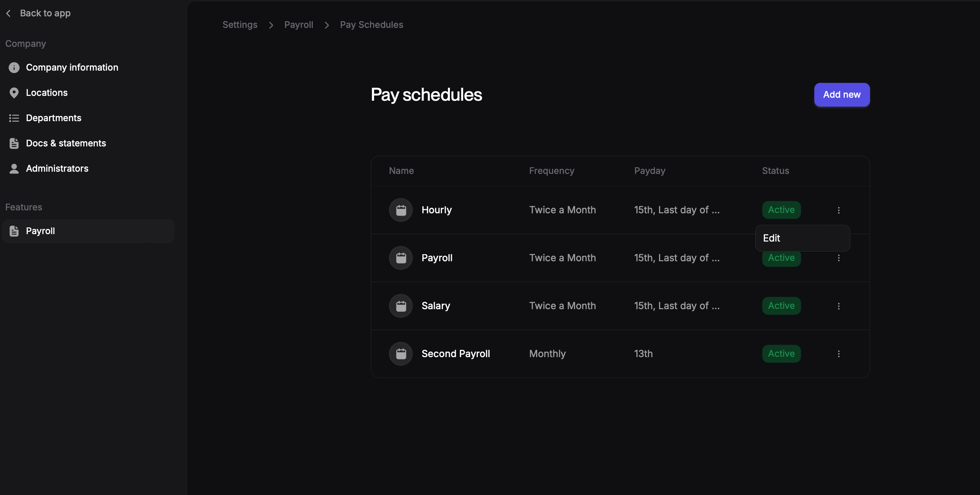Click the Departments list icon

(x=14, y=118)
